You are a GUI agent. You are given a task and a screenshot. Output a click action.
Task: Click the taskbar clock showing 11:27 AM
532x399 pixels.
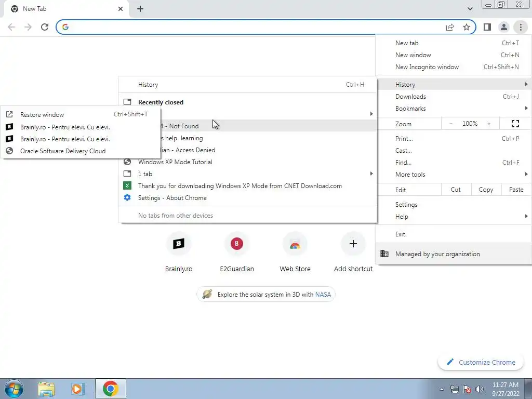click(505, 389)
